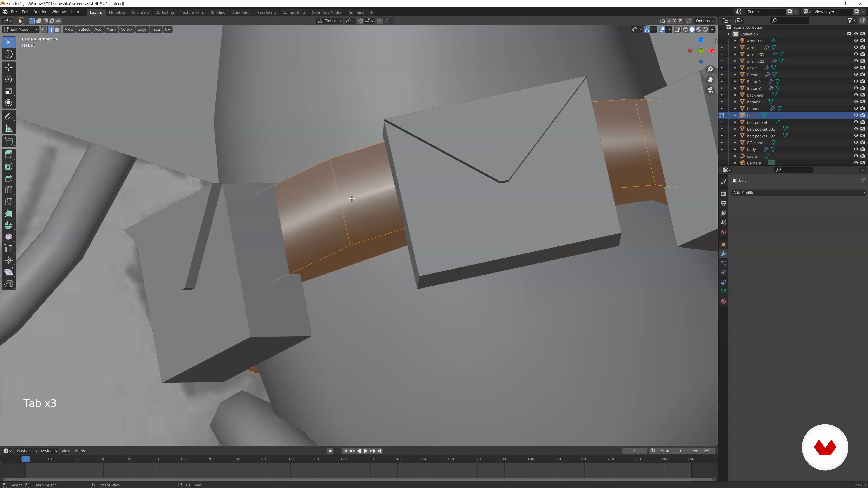Select the Inset Faces tool
This screenshot has width=868, height=488.
click(x=8, y=166)
